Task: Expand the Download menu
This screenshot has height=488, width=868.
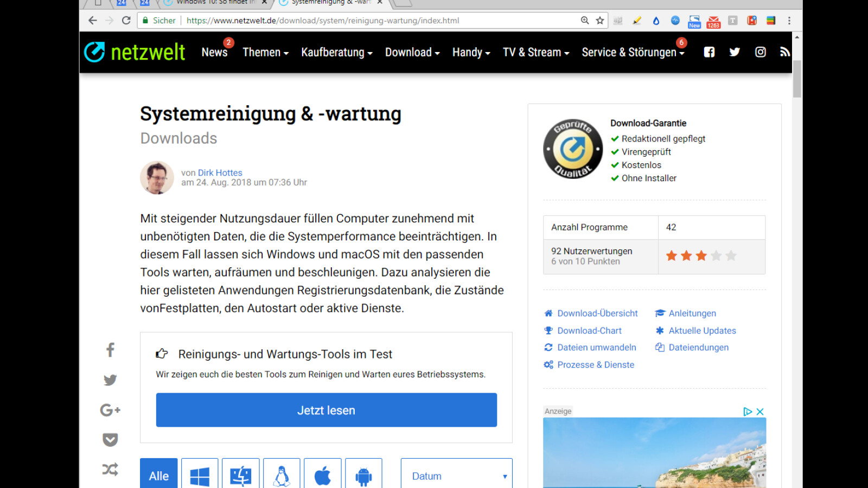Action: pos(412,53)
